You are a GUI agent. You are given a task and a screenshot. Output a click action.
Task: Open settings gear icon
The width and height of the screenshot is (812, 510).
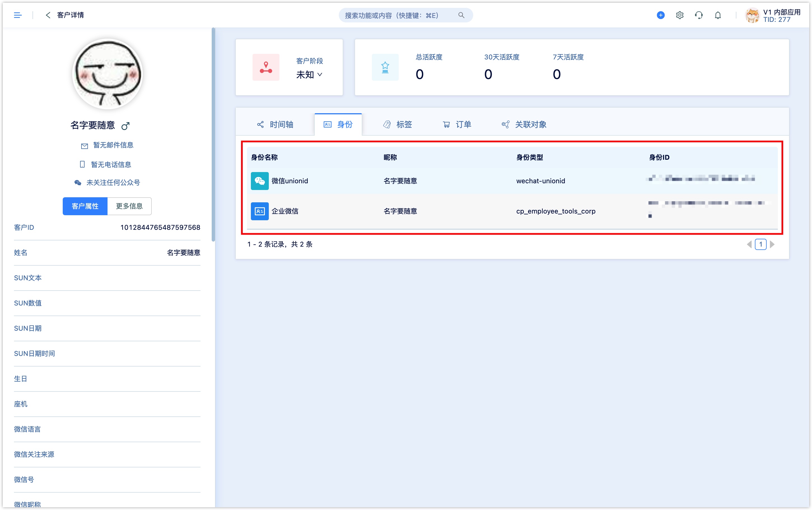click(x=680, y=15)
